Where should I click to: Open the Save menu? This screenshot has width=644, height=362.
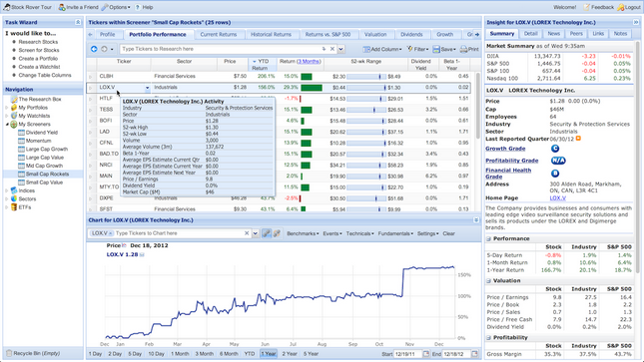click(x=444, y=49)
